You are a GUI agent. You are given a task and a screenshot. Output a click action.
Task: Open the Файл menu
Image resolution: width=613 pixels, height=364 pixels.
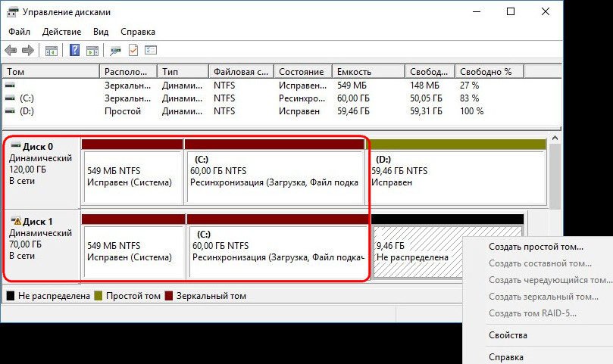tap(20, 32)
